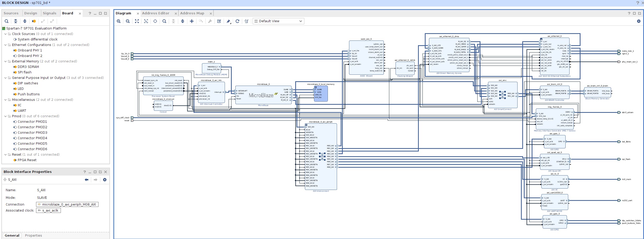Expand the microblaze_0_axi_periph block plus icon
The height and width of the screenshot is (239, 644).
pyautogui.click(x=306, y=125)
